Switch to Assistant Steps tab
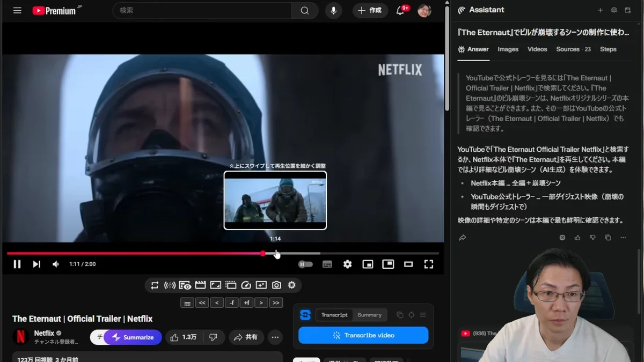Image resolution: width=644 pixels, height=362 pixels. point(608,49)
